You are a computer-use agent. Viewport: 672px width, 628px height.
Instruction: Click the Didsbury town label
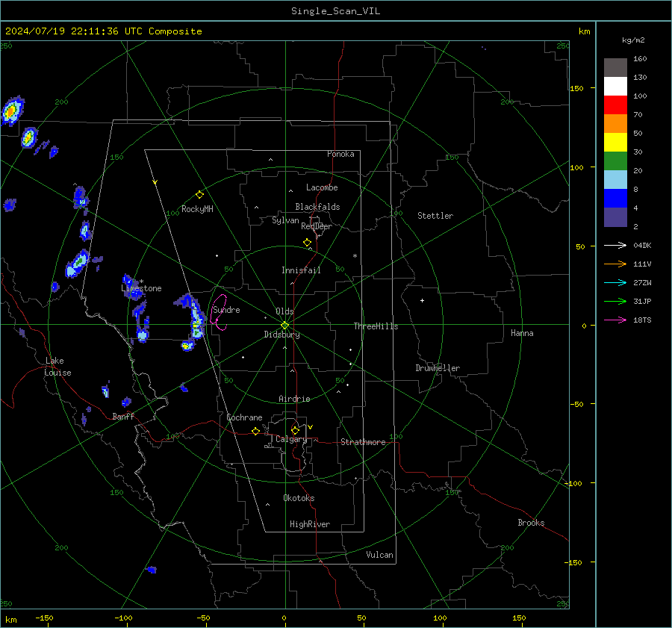[x=281, y=335]
